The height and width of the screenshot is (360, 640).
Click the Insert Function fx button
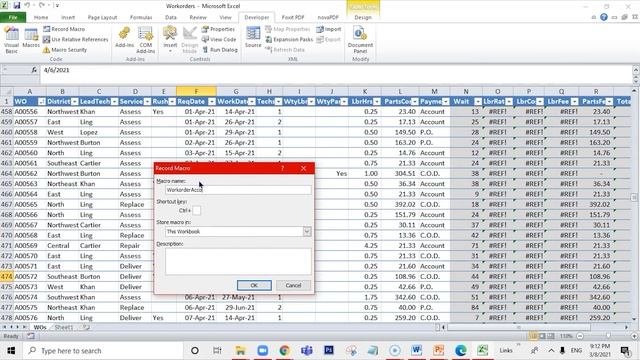coord(34,70)
